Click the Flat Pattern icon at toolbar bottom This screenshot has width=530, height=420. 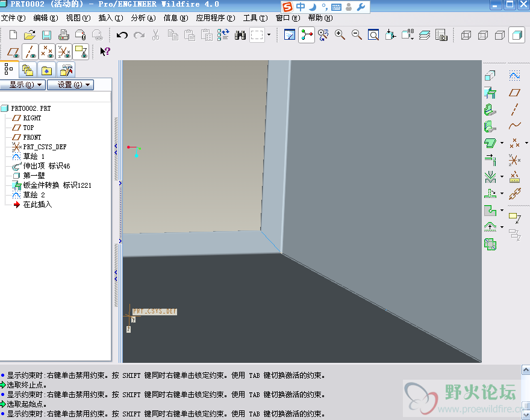[490, 244]
